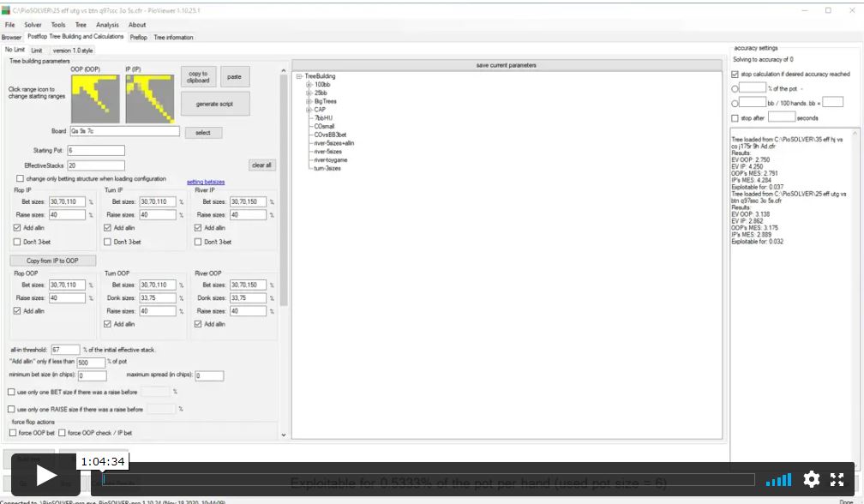The image size is (864, 504).
Task: Check use only one BET size option
Action: coord(11,392)
